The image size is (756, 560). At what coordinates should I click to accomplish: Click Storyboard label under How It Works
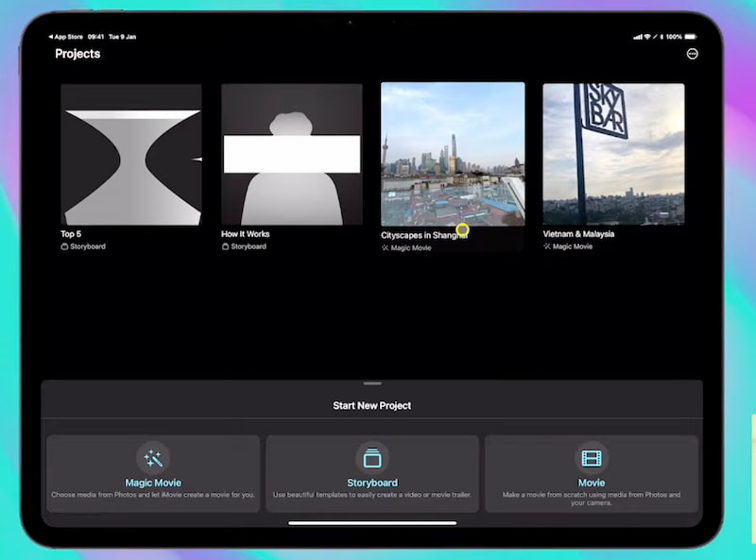(x=244, y=246)
